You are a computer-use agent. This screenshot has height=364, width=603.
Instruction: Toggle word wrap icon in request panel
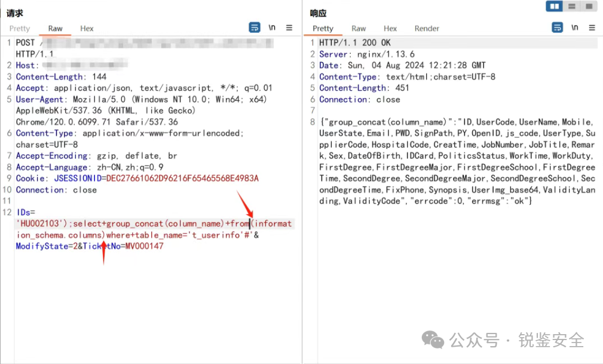point(254,27)
